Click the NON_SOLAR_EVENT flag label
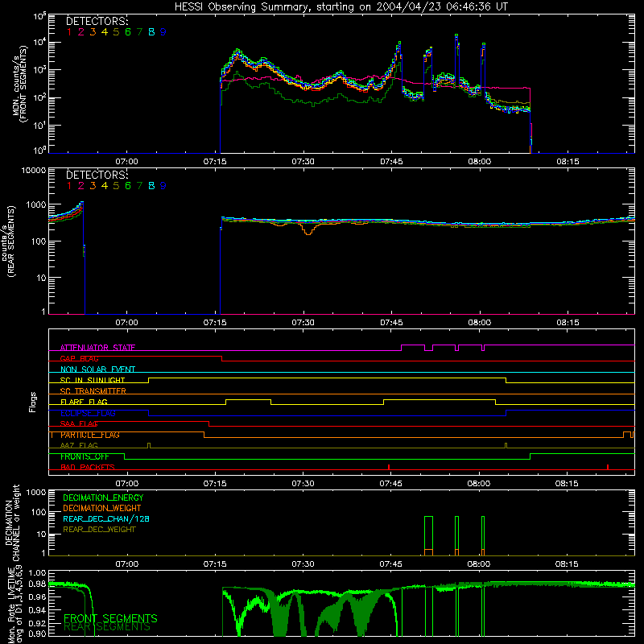 point(97,369)
